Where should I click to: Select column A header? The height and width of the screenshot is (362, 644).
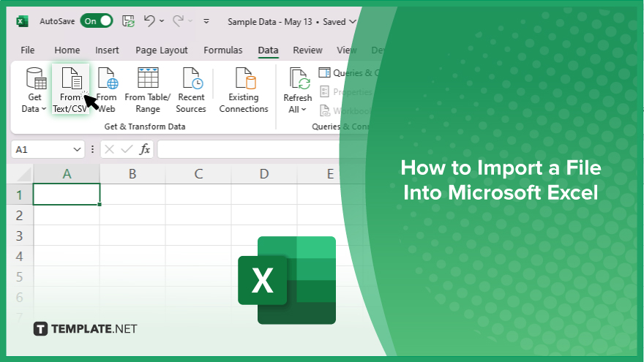[x=67, y=174]
